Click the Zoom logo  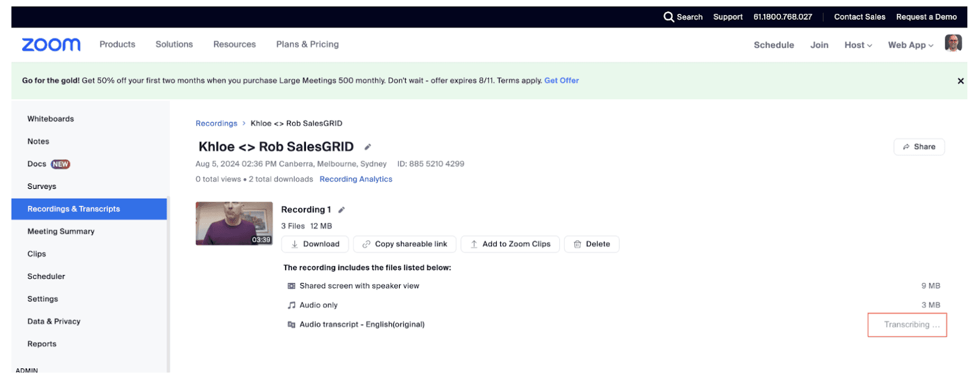tap(51, 45)
